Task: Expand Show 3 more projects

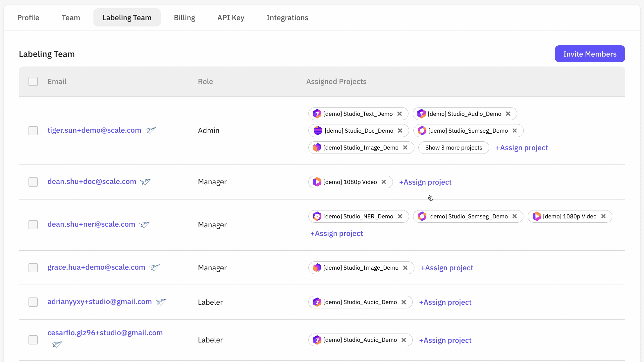Action: tap(454, 148)
